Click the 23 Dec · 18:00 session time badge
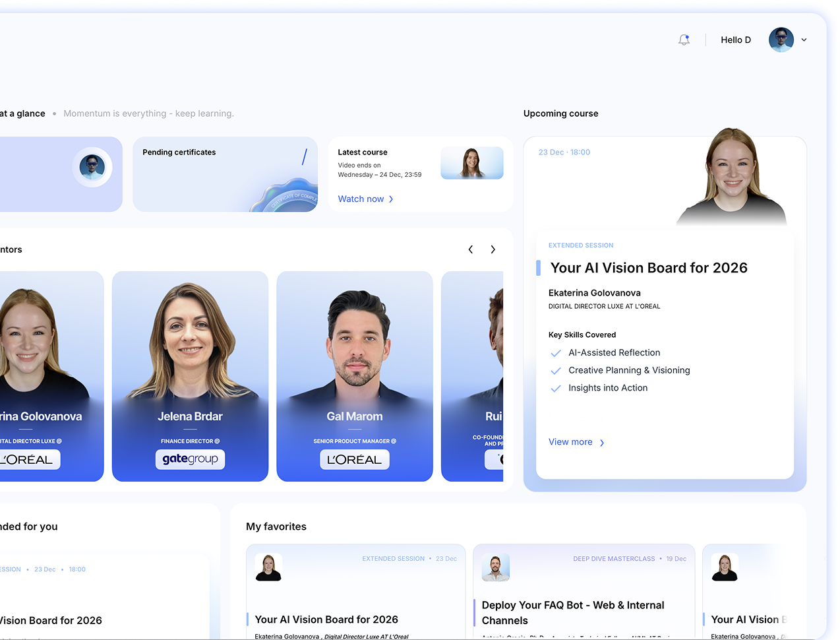 (x=564, y=152)
